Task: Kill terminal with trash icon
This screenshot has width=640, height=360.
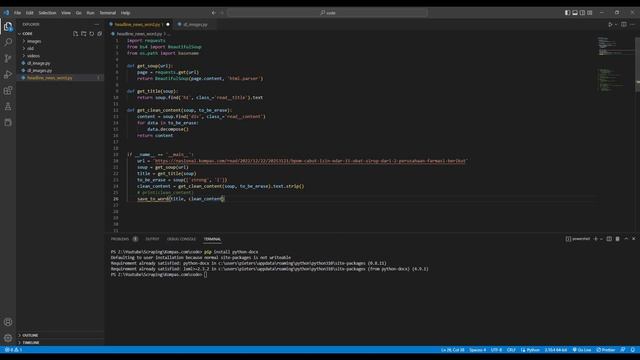Action: pos(618,239)
